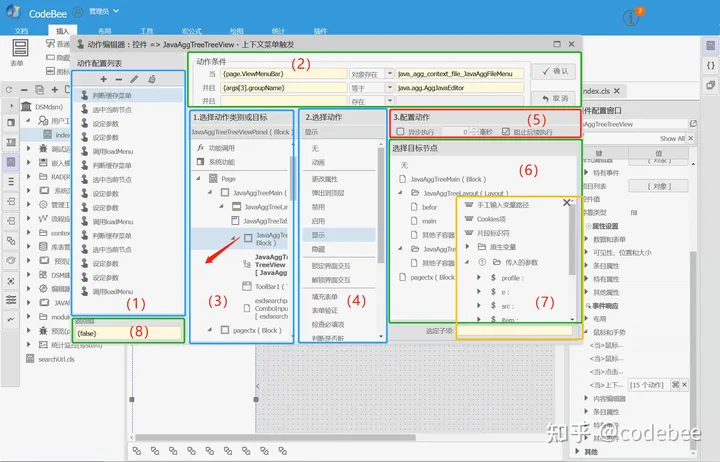Click the {page.ViewMenuBar} condition field
This screenshot has width=720, height=462.
pyautogui.click(x=283, y=74)
